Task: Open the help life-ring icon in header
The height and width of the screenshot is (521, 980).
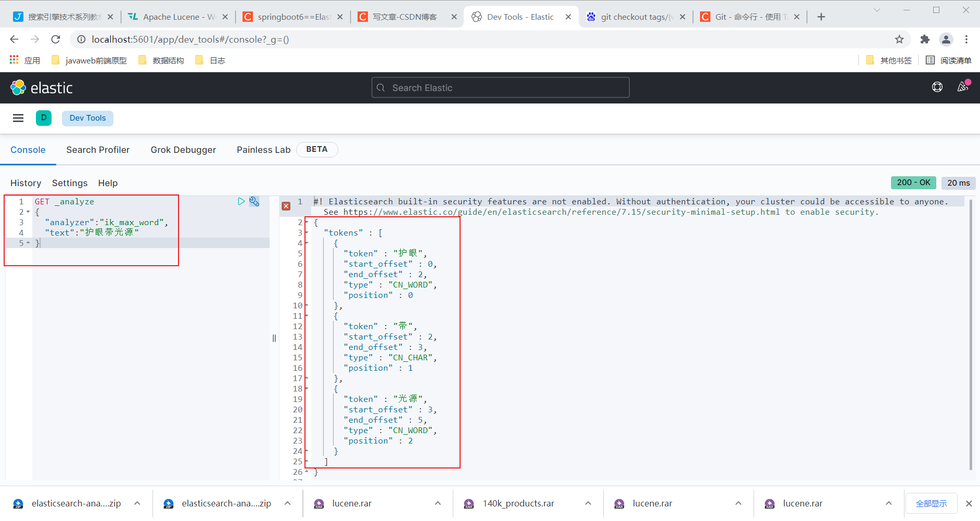Action: click(x=937, y=87)
